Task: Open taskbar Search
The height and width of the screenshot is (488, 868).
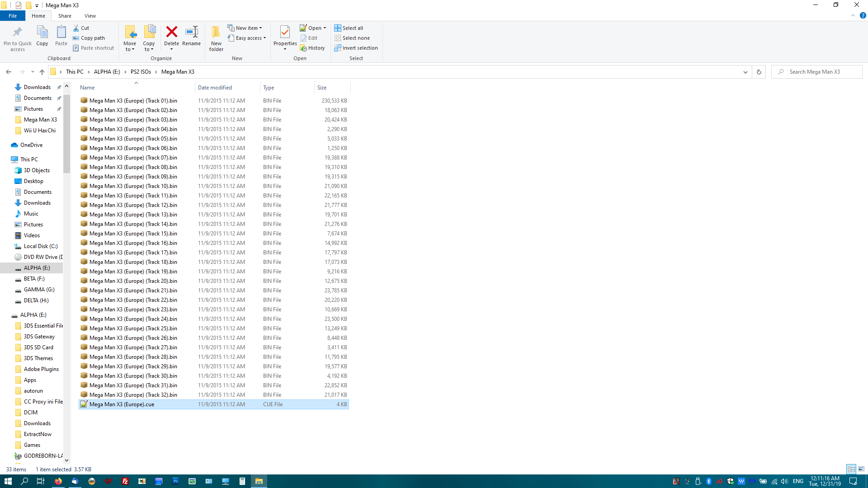Action: (x=24, y=481)
